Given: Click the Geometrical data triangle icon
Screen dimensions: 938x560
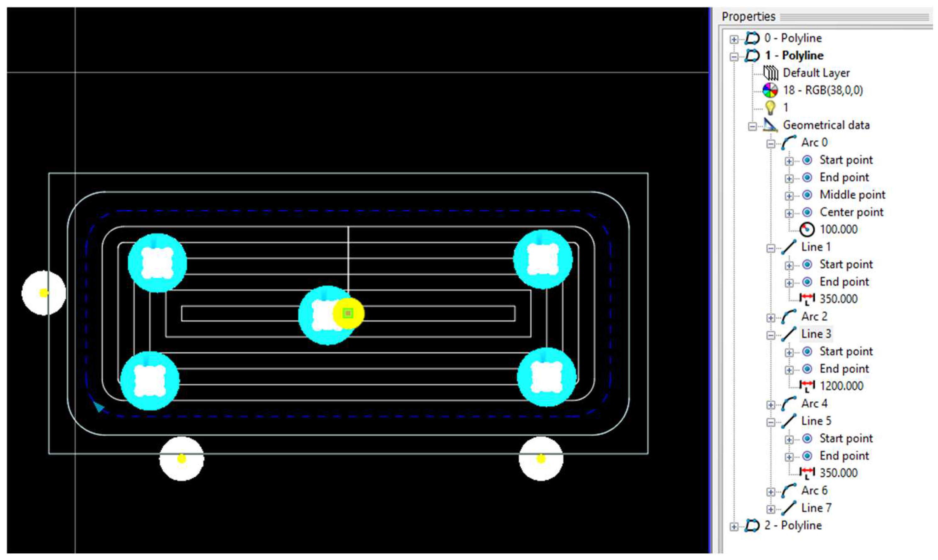Looking at the screenshot, I should (770, 125).
